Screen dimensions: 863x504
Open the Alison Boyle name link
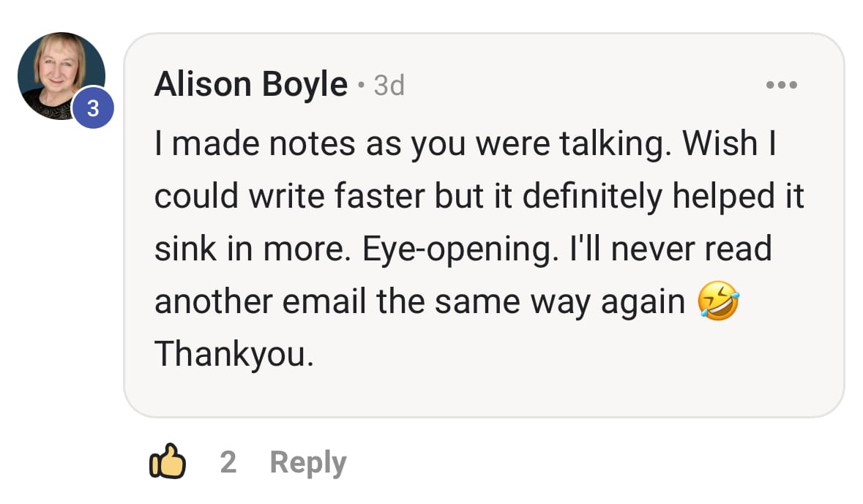click(x=250, y=86)
